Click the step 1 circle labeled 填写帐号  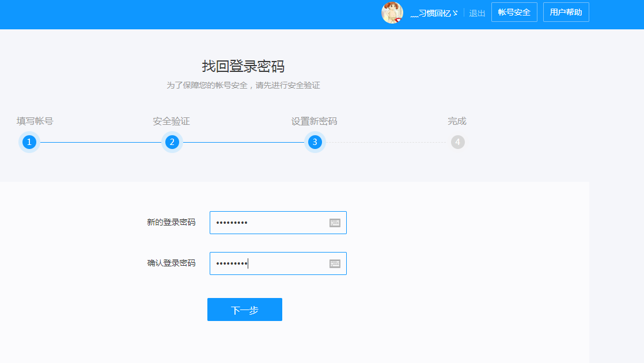click(29, 142)
